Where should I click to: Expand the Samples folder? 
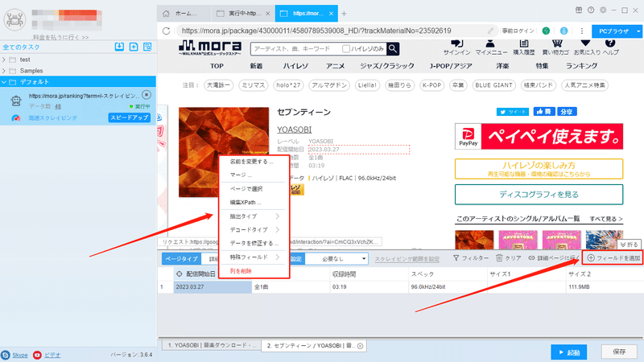pos(4,71)
